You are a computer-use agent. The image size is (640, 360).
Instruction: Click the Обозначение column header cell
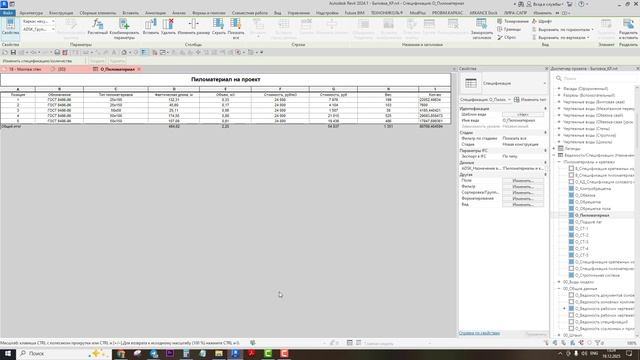click(x=59, y=94)
